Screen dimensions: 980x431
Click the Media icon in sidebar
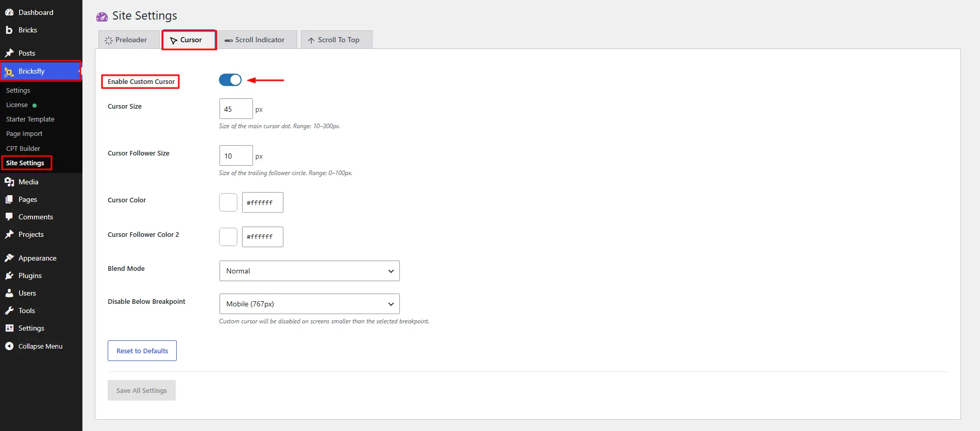(9, 182)
